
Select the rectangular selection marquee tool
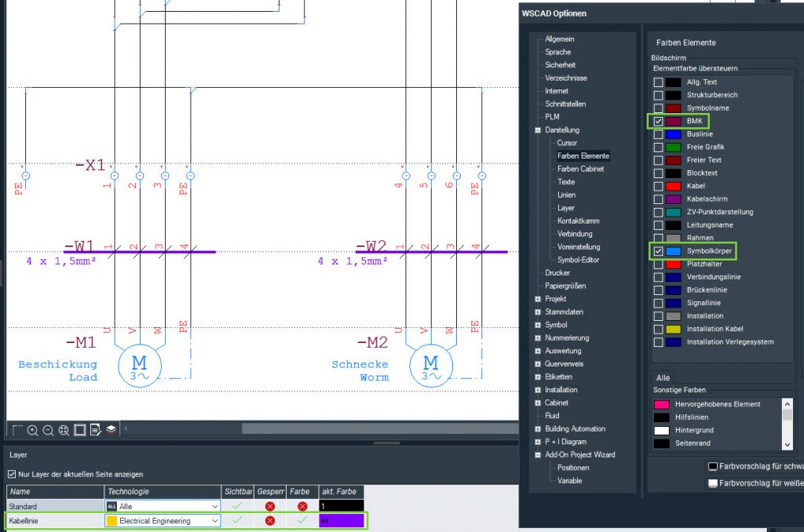(17, 430)
